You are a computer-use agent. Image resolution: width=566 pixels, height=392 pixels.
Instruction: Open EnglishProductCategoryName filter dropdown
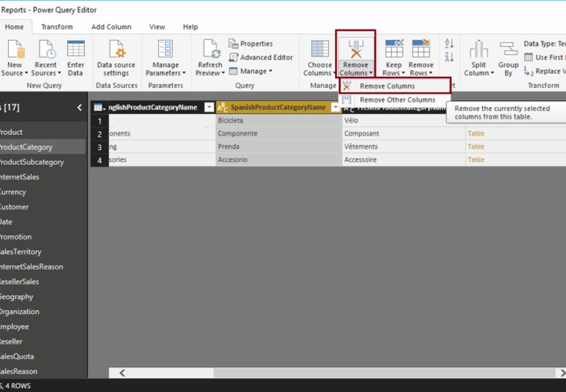pos(209,107)
